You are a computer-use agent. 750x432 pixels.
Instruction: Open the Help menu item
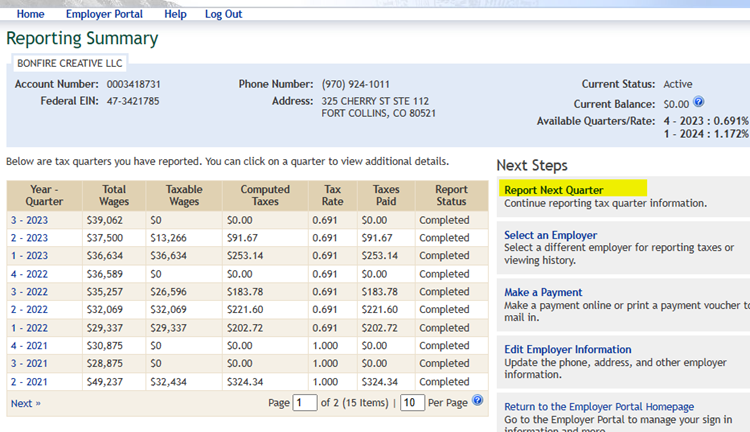pos(175,14)
